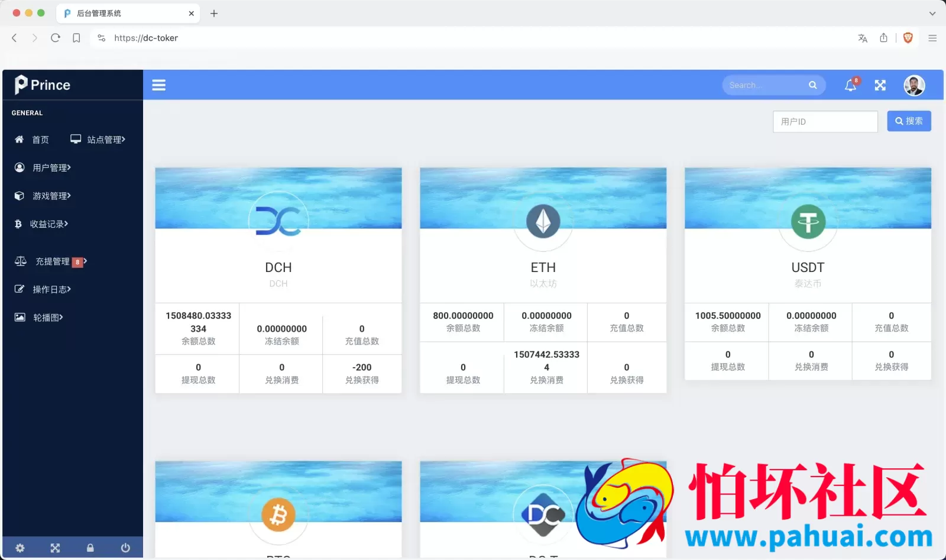Image resolution: width=946 pixels, height=560 pixels.
Task: Click the lock icon in sidebar footer
Action: click(90, 548)
